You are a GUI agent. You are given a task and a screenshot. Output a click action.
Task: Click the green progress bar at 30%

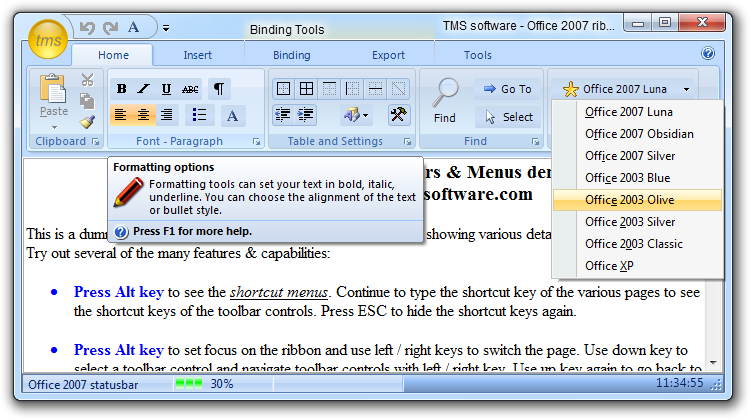188,384
